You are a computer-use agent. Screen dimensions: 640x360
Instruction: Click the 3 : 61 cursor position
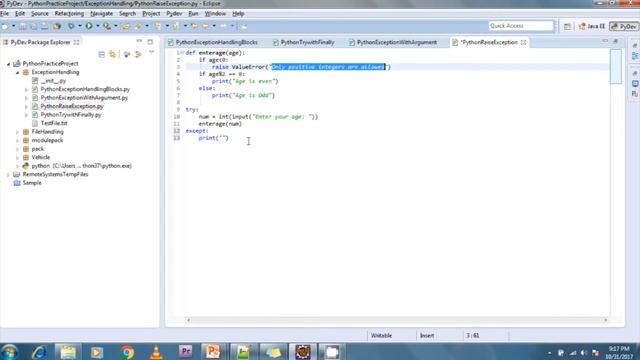point(473,336)
